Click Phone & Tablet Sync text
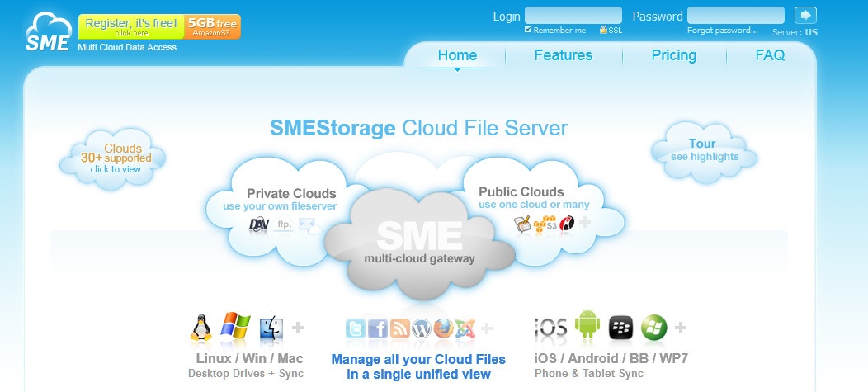 pyautogui.click(x=589, y=373)
